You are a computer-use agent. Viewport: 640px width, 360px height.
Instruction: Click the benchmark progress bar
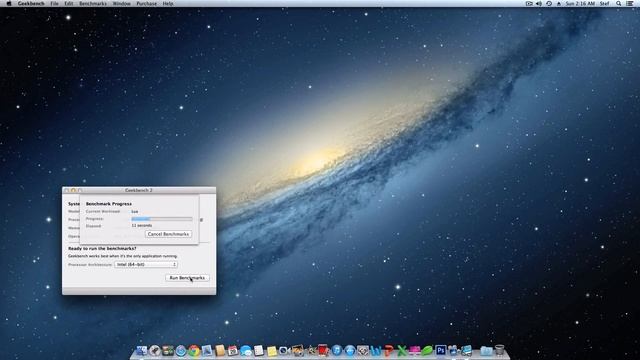pyautogui.click(x=162, y=219)
